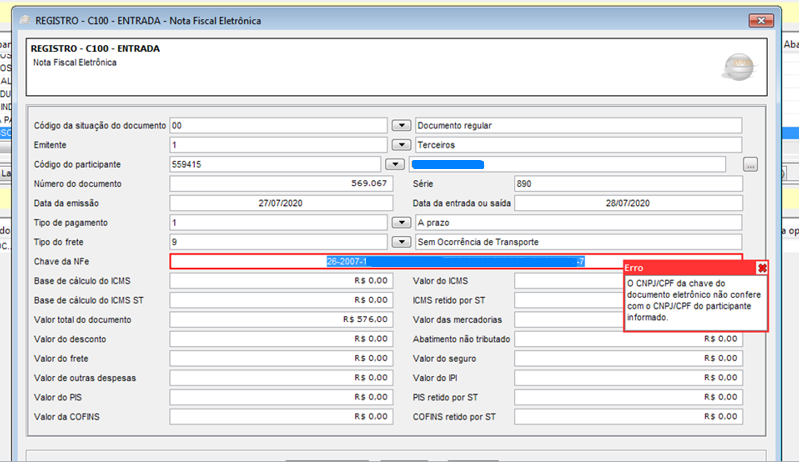Click the ICMS retido por ST field
The width and height of the screenshot is (799, 467).
pyautogui.click(x=569, y=300)
